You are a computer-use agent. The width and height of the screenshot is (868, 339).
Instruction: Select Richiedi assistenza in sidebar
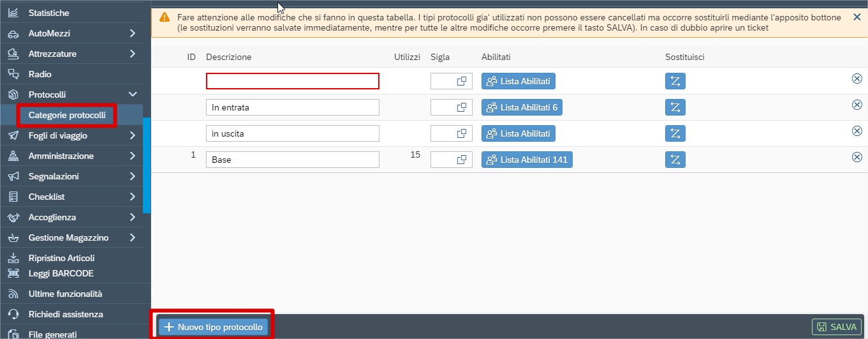point(66,314)
